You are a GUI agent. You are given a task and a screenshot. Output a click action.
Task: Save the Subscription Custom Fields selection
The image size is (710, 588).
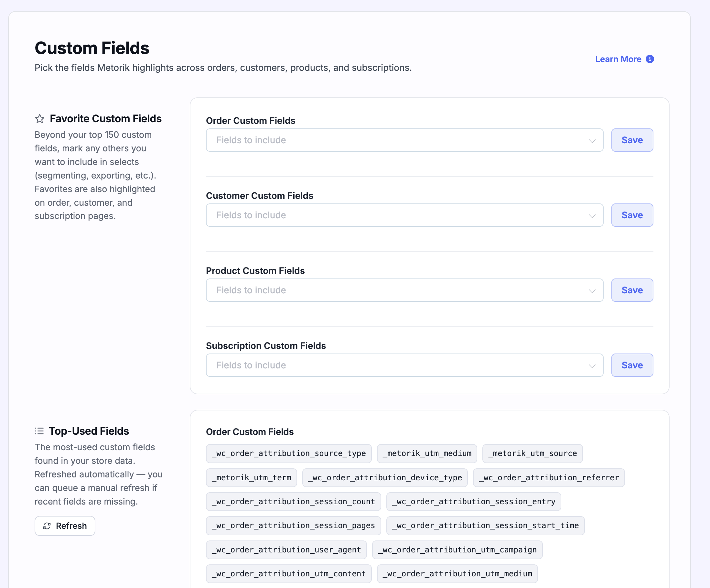coord(632,365)
